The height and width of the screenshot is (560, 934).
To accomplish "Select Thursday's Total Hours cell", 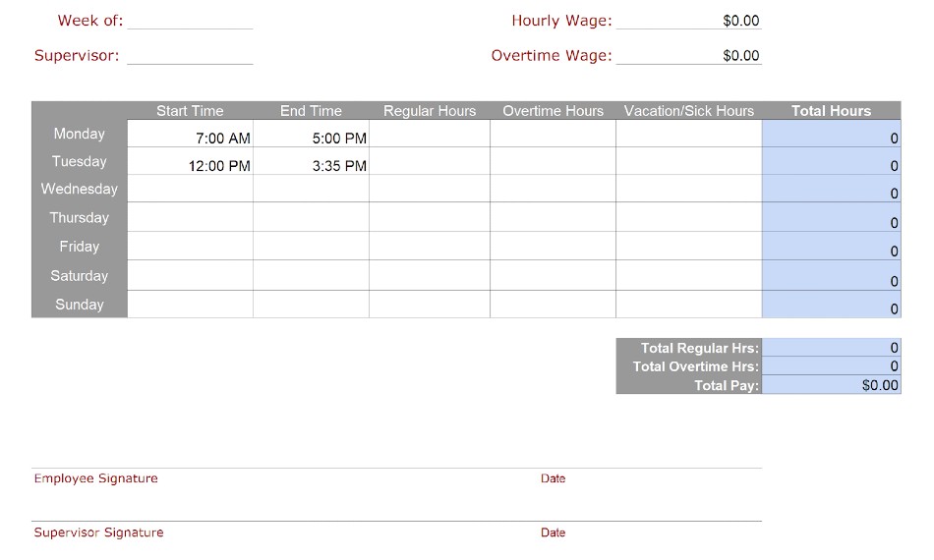I will [x=831, y=218].
